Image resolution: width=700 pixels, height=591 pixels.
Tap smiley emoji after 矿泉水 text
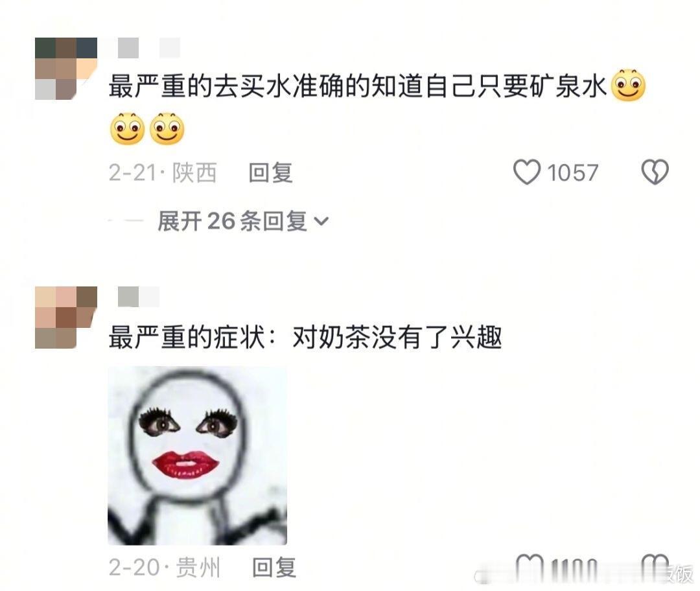coord(628,86)
